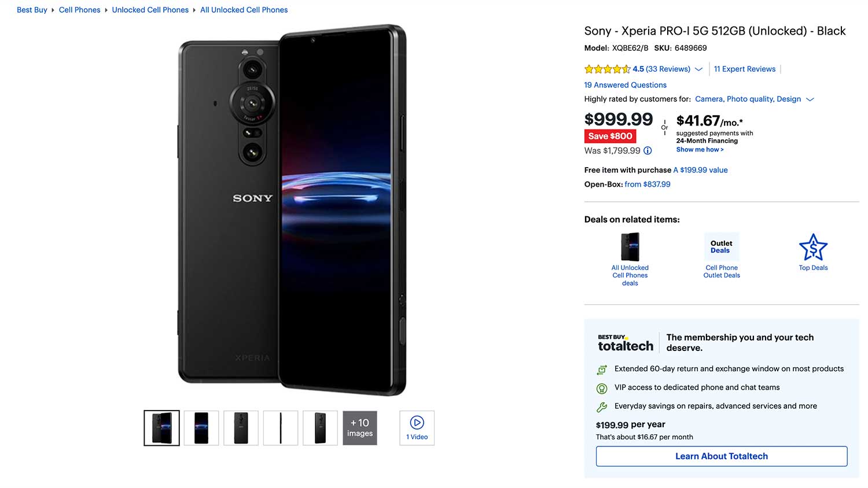Navigate to Unlocked Cell Phones breadcrumb
868x488 pixels.
[150, 10]
